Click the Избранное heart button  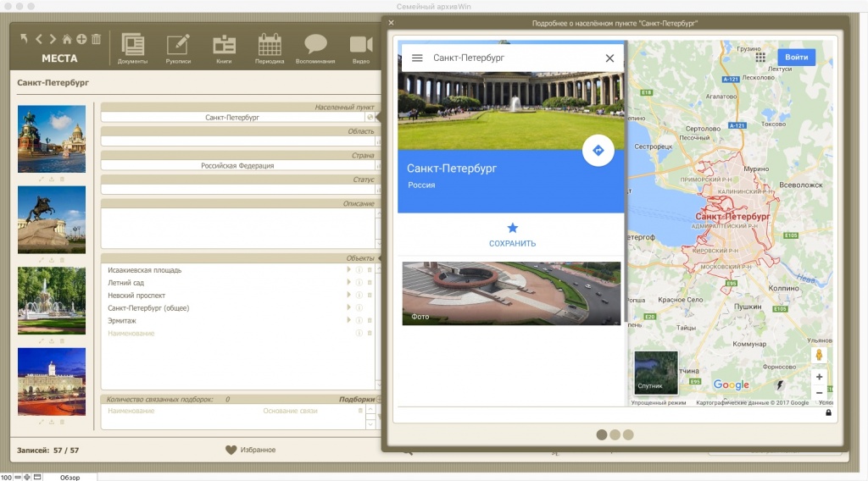pos(250,450)
